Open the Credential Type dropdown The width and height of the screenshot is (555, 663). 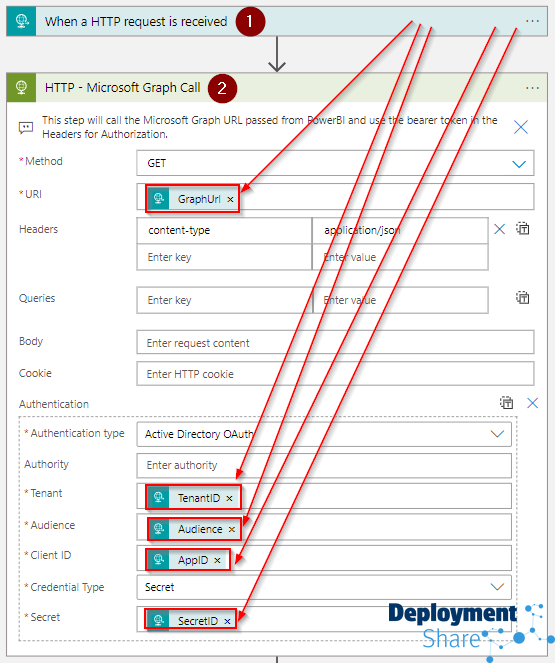[x=324, y=587]
